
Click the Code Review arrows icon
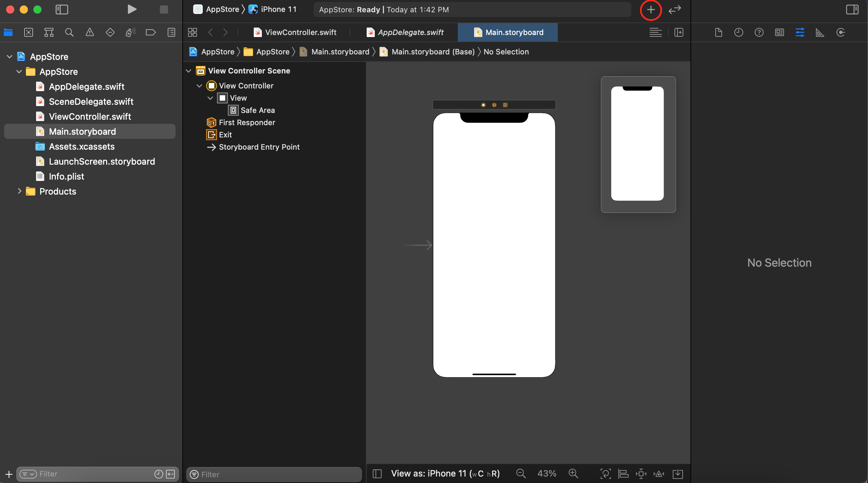[x=674, y=10]
